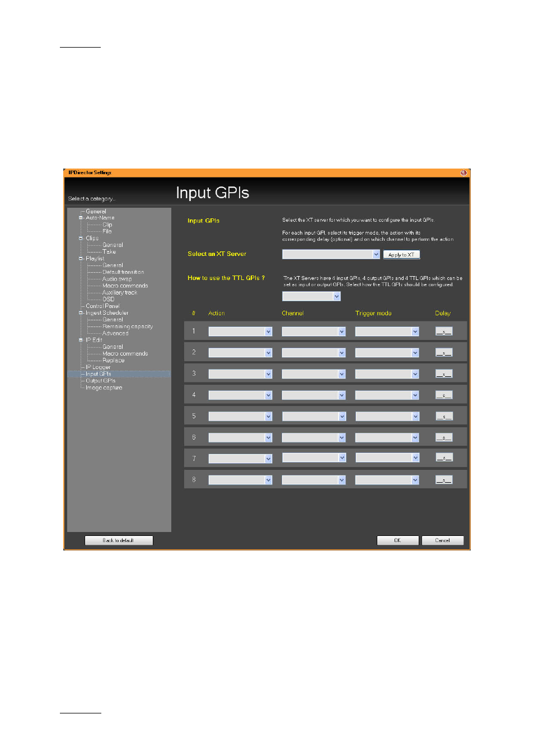Open the Select an XT Server dropdown

pos(331,254)
